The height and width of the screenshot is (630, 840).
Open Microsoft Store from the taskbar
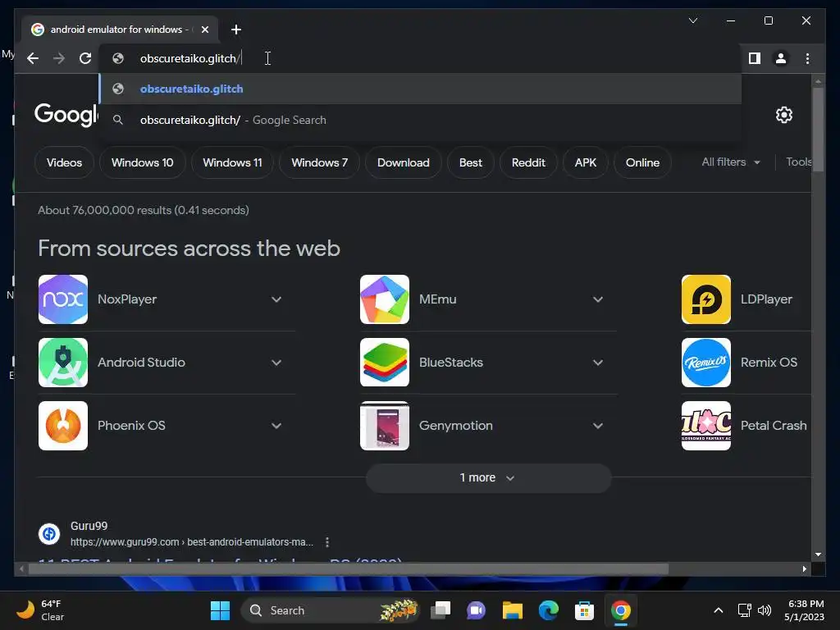584,610
